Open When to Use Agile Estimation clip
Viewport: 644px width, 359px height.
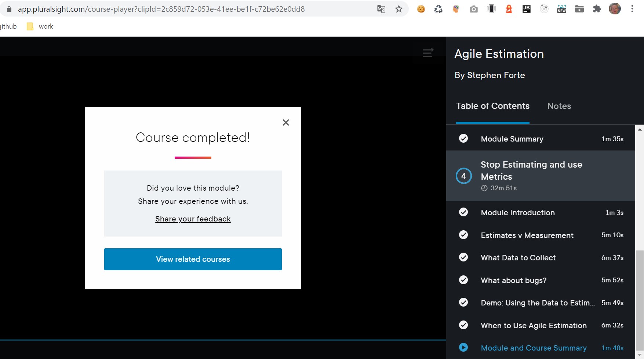[x=541, y=325]
